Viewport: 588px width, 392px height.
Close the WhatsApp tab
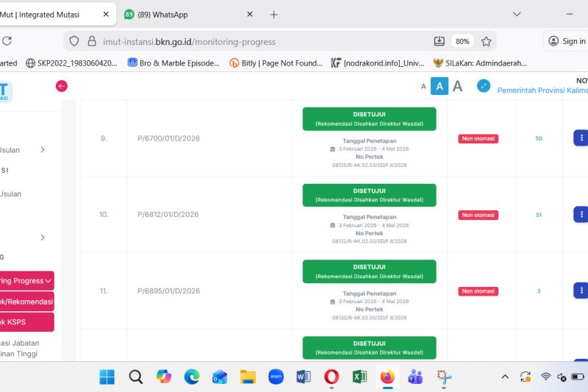point(250,14)
